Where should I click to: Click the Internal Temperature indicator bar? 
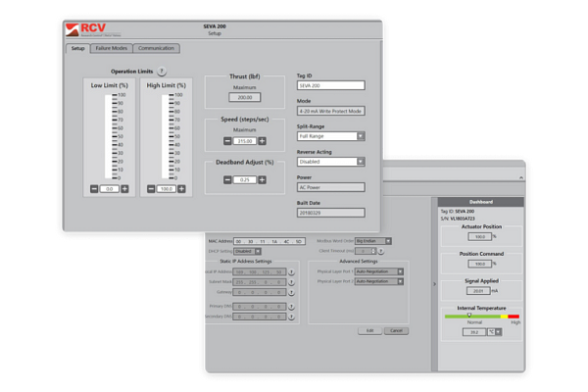point(482,317)
